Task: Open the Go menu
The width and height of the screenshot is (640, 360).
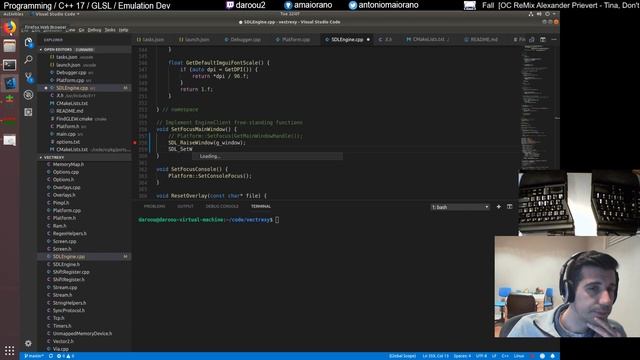Action: tap(82, 30)
